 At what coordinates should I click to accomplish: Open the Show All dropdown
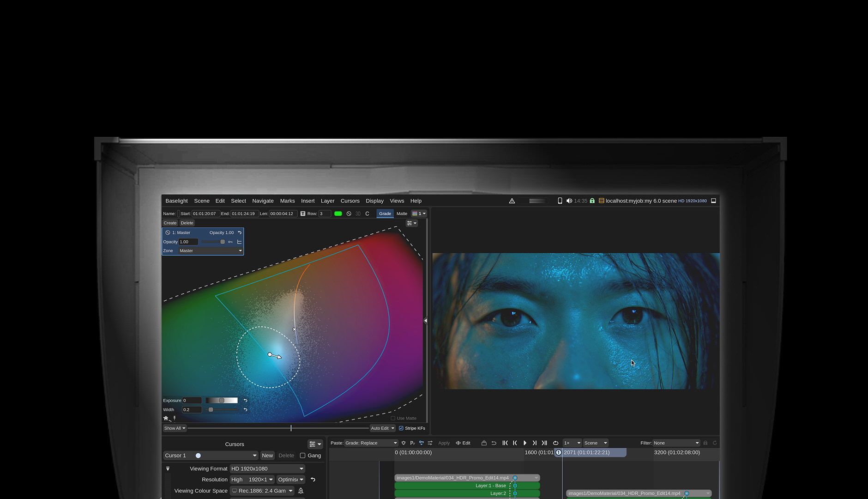[175, 428]
